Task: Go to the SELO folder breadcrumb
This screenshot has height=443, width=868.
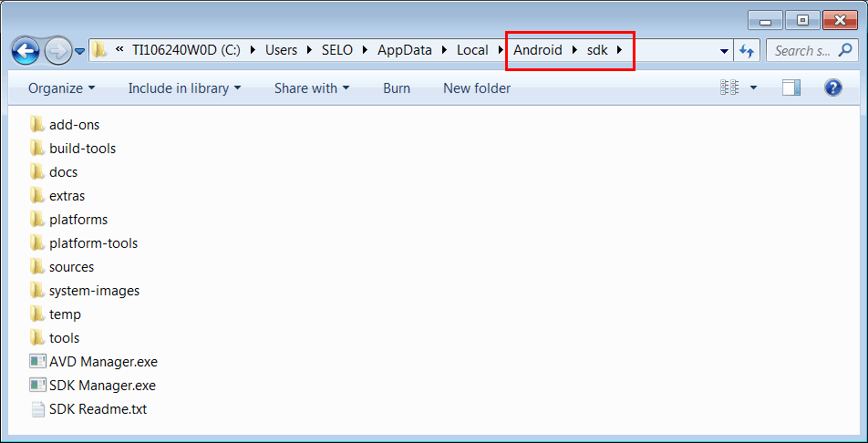Action: pyautogui.click(x=337, y=50)
